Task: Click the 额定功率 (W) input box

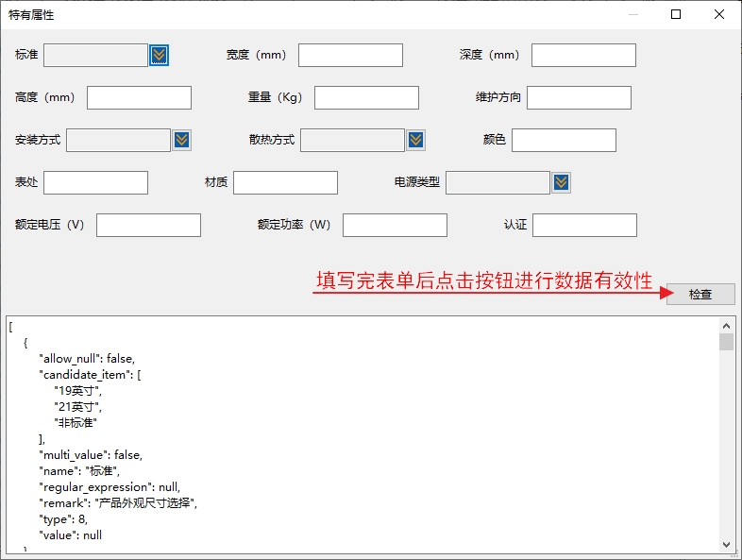Action: (x=395, y=225)
